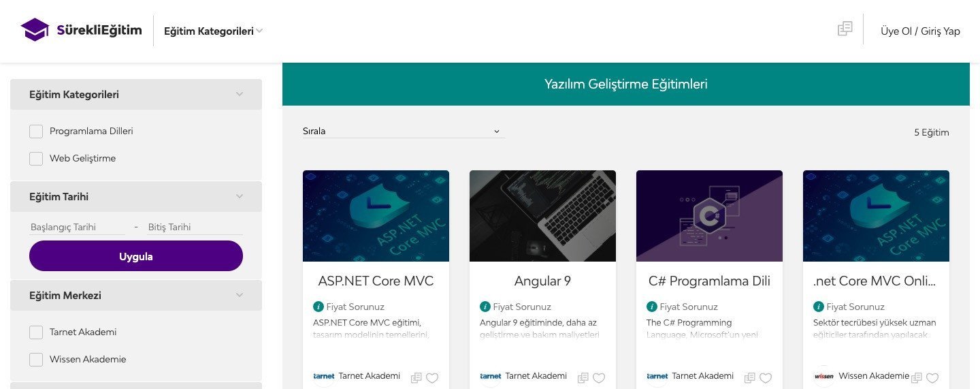The image size is (980, 389).
Task: Open the C# Programlama Dili thumbnail
Action: click(x=709, y=216)
